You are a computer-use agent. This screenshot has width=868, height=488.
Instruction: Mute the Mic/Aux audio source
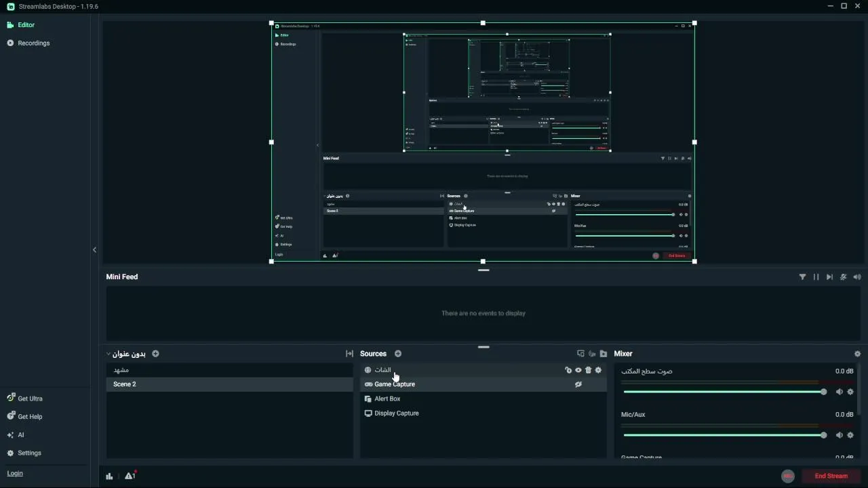pyautogui.click(x=839, y=435)
